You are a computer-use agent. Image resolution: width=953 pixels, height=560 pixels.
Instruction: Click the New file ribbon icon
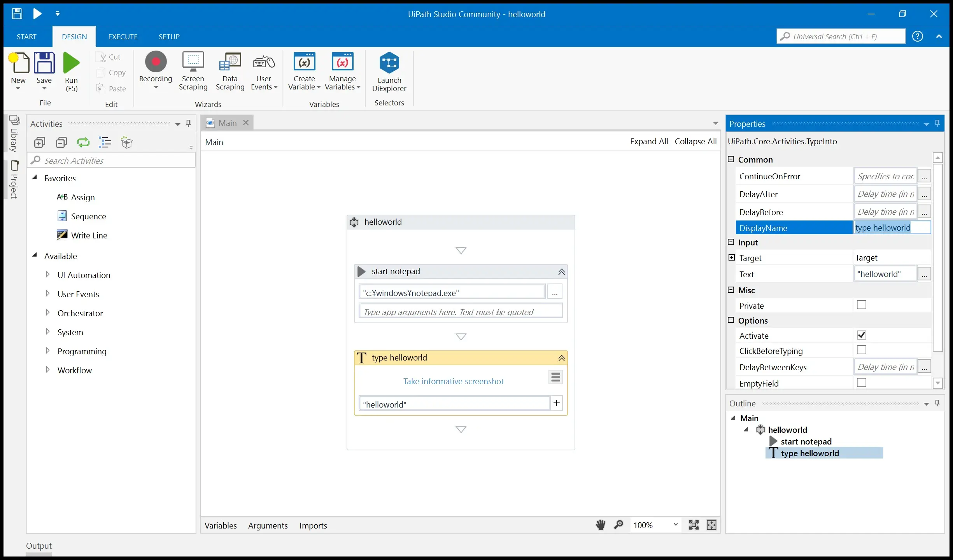(19, 63)
